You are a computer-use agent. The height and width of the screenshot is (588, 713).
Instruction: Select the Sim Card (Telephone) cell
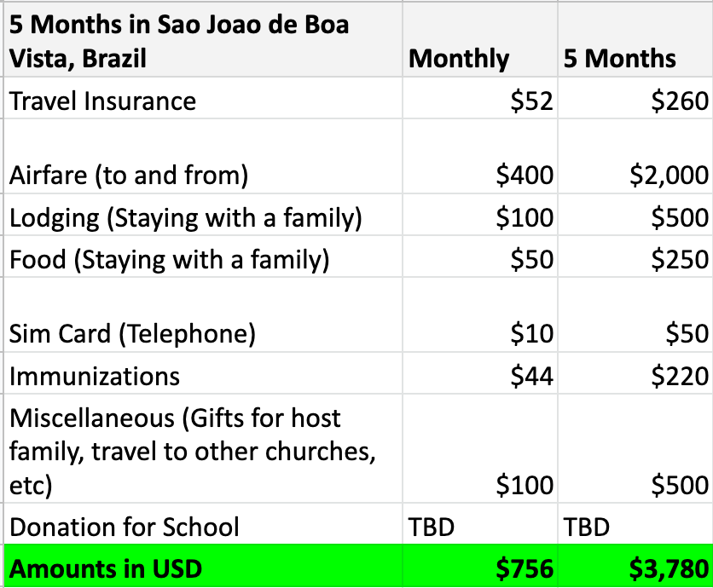click(x=132, y=332)
